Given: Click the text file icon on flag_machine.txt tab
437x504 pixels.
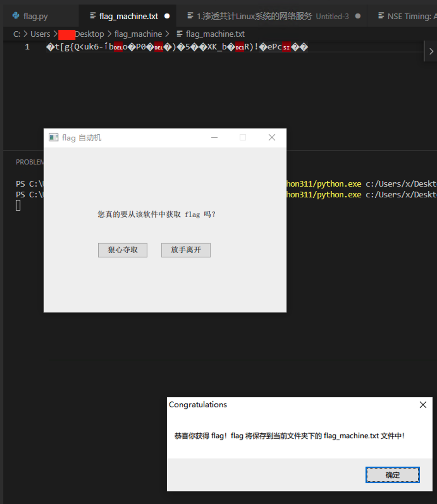Looking at the screenshot, I should point(93,15).
